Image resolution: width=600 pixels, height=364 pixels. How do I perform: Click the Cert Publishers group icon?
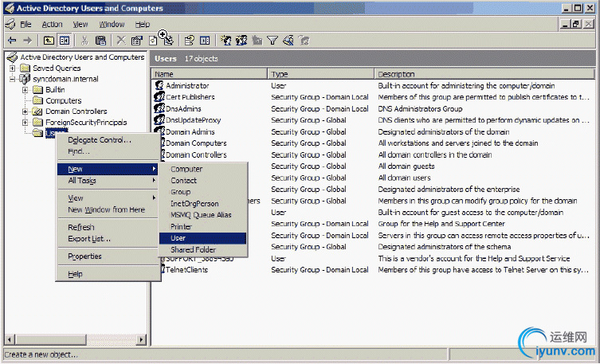159,96
